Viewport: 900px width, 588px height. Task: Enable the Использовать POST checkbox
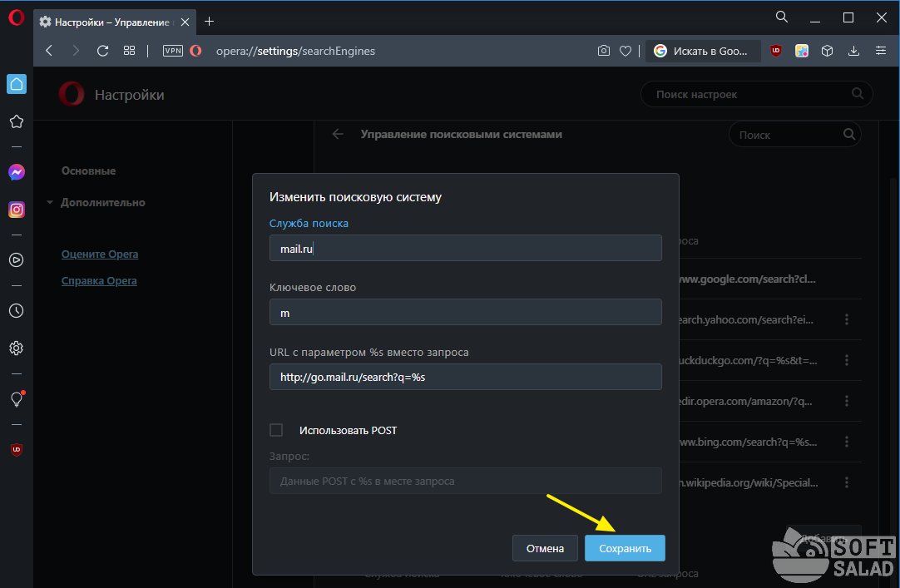(x=276, y=430)
